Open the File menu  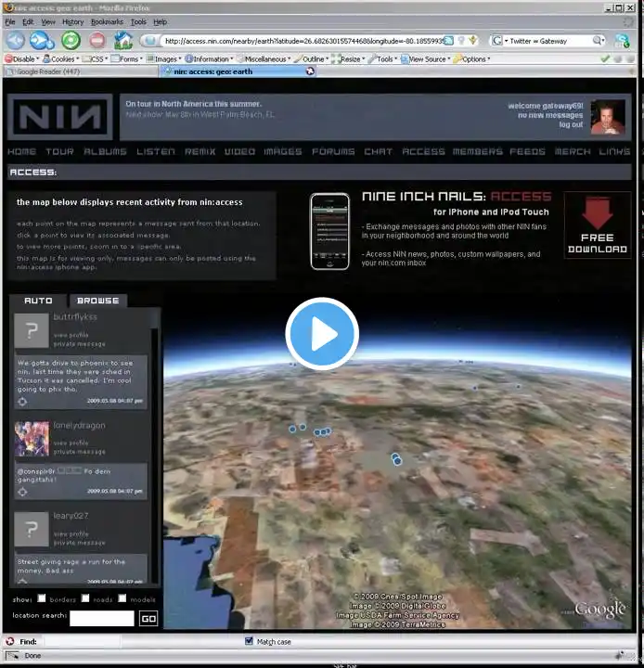[10, 21]
